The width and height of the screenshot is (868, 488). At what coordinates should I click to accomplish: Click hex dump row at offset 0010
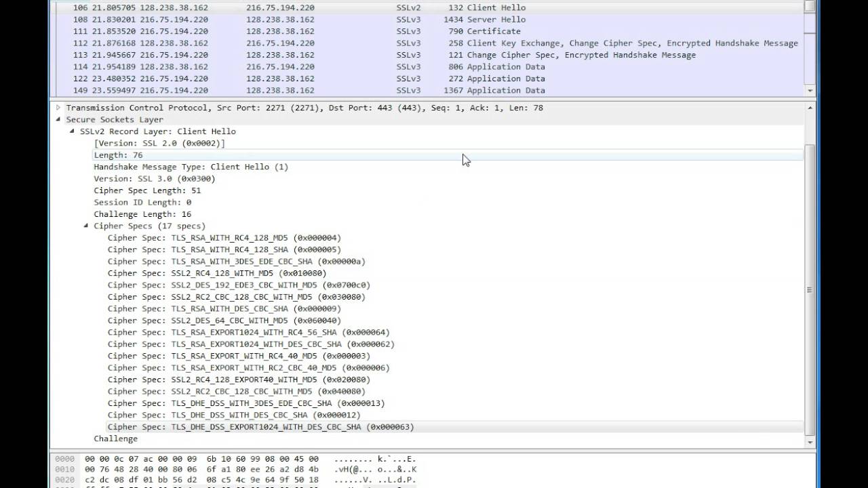click(235, 469)
